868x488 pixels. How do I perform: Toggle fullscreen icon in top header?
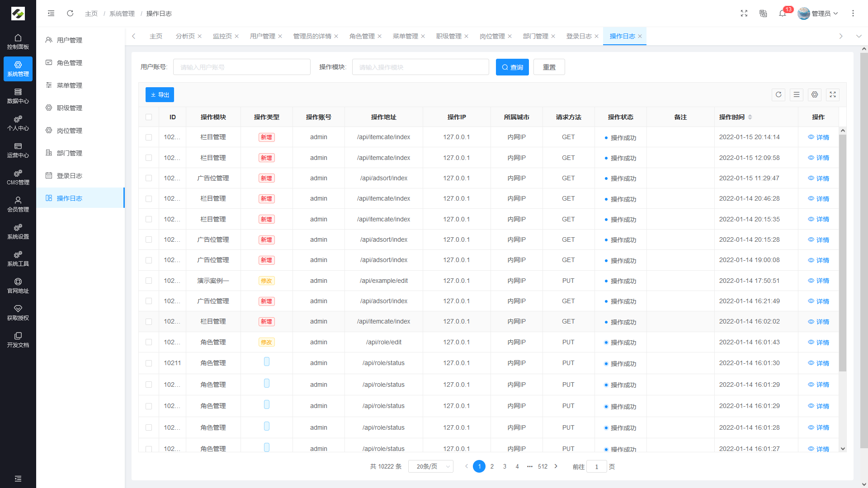(x=744, y=14)
